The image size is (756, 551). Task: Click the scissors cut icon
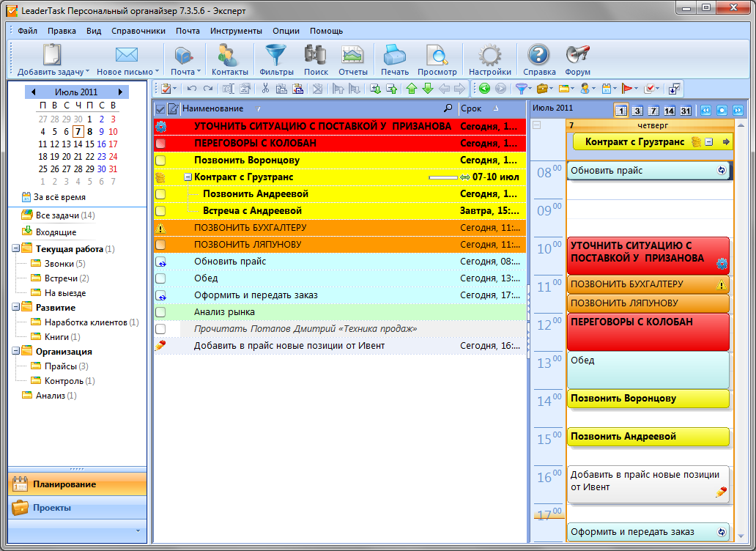265,89
